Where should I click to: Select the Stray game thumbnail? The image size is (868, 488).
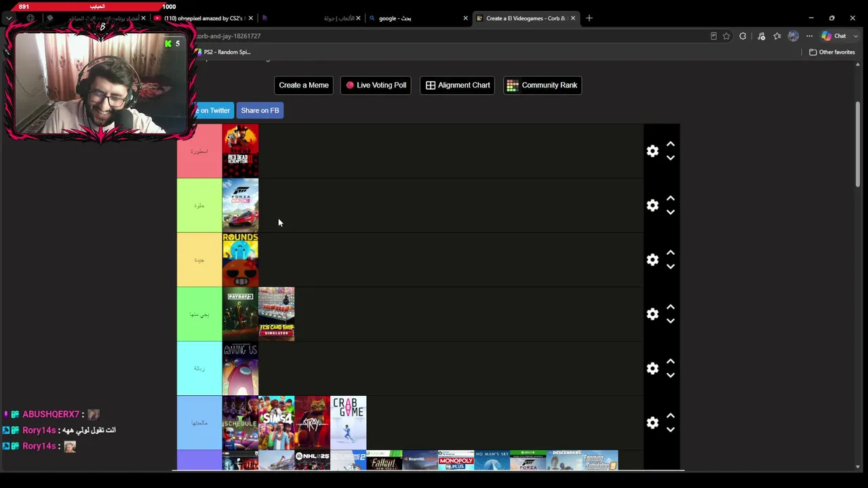(x=313, y=422)
